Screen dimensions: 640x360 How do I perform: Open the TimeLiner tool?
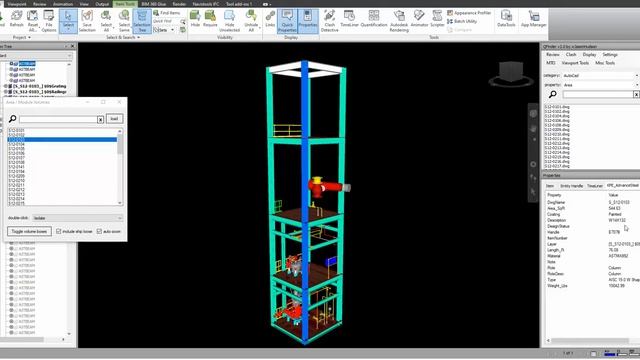(349, 19)
